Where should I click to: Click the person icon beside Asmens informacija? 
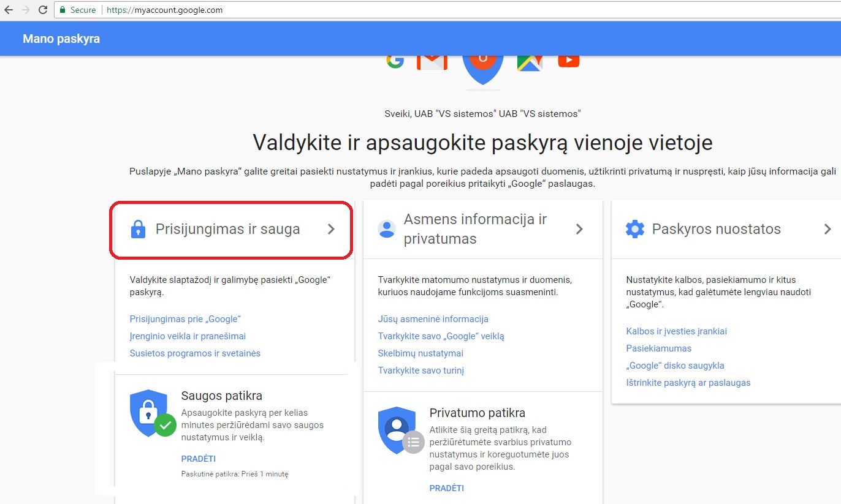pos(387,229)
